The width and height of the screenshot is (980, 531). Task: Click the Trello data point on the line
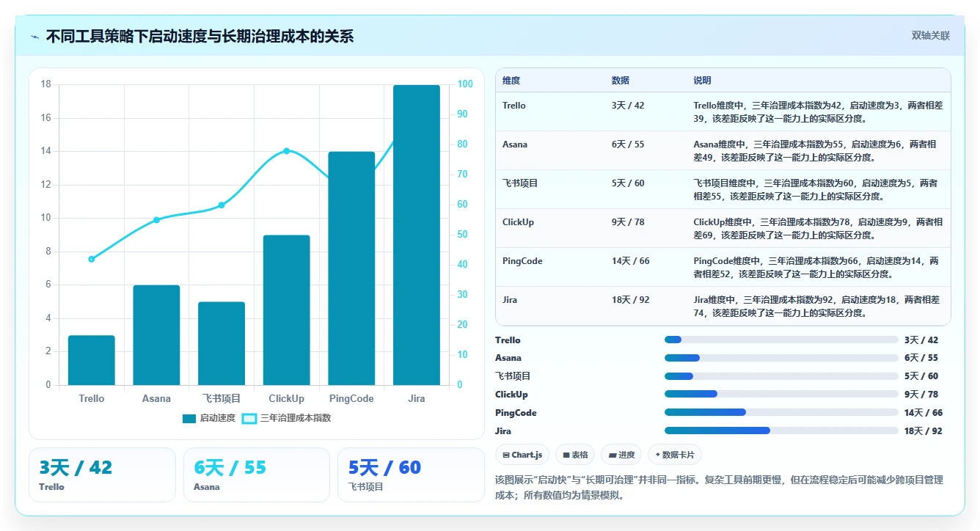(x=92, y=259)
